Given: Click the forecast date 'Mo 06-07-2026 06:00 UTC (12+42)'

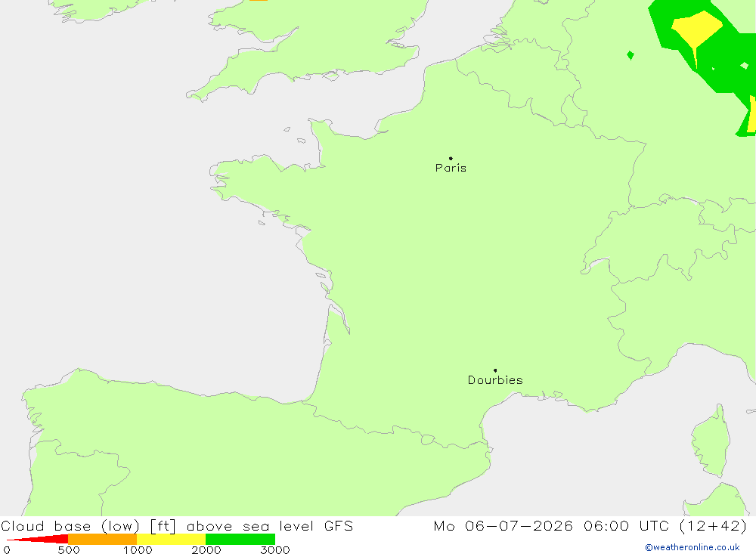Looking at the screenshot, I should 590,525.
